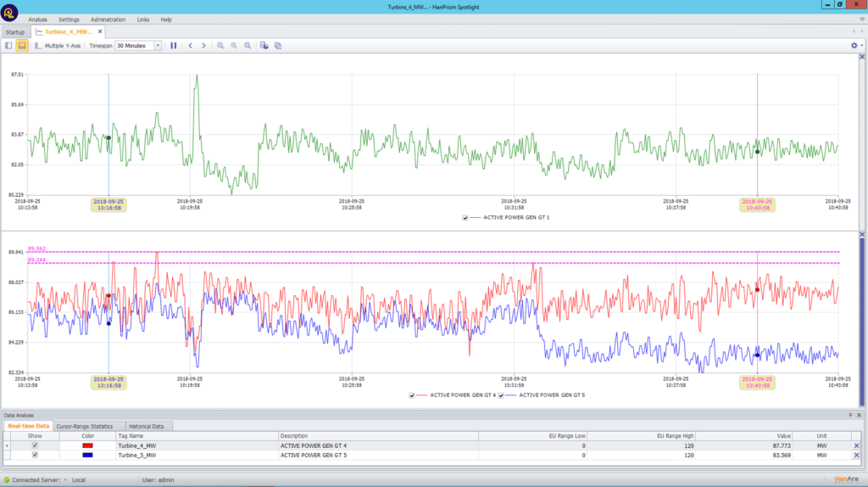
Task: Uncheck ACTIVE POWER GEN GT 1 legend checkbox
Action: pyautogui.click(x=465, y=218)
